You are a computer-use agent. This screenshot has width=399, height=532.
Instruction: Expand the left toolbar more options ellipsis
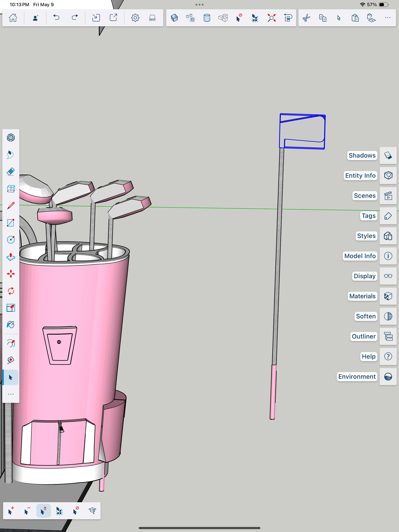[11, 394]
